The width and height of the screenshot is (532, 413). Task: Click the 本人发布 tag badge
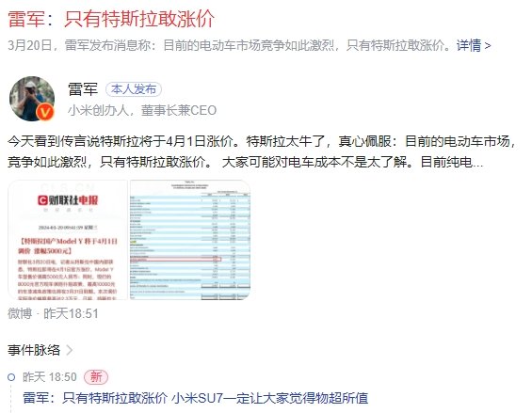click(134, 89)
